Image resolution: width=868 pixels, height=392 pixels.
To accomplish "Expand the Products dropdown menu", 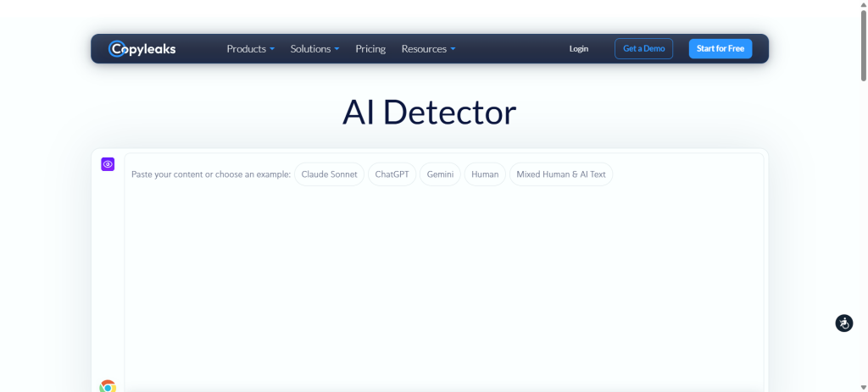I will pos(251,48).
